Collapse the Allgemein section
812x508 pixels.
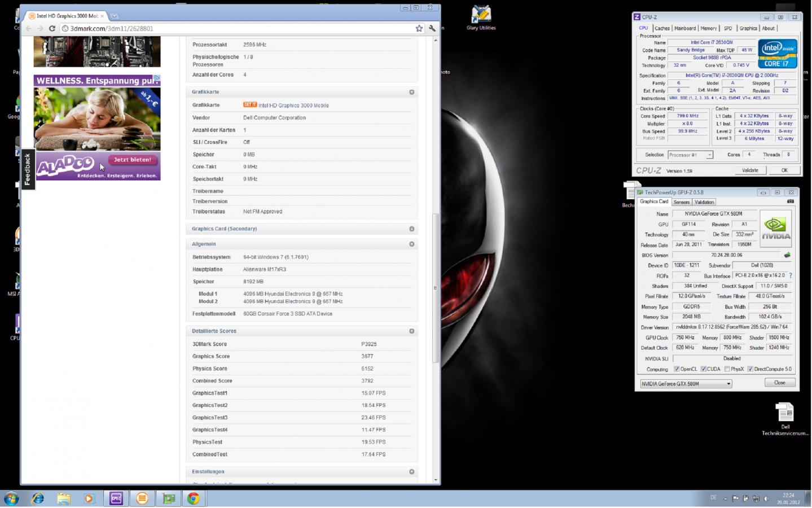click(412, 244)
